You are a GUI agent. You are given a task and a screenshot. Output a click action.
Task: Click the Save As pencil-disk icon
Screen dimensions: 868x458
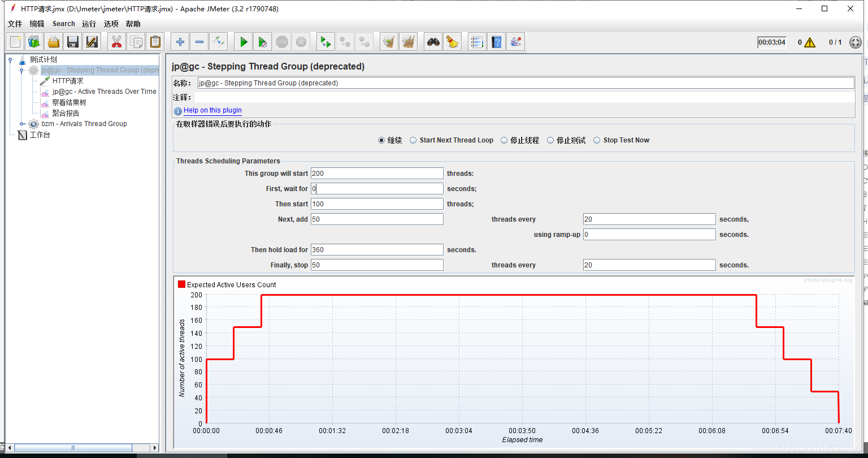pyautogui.click(x=92, y=42)
